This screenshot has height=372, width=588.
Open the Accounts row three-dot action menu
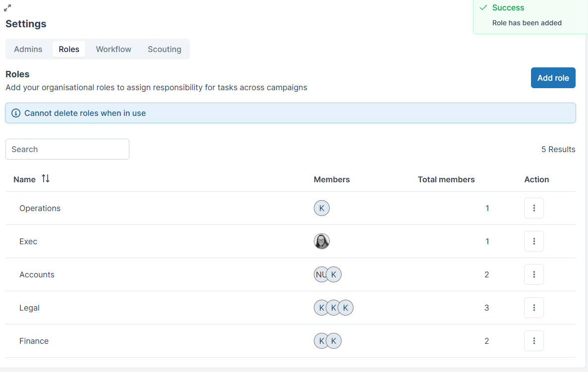click(x=533, y=274)
